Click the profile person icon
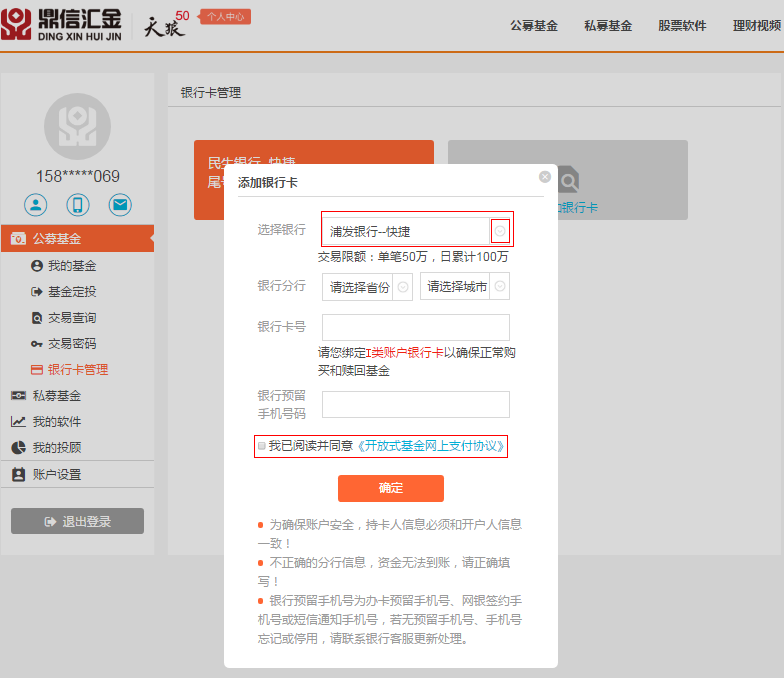This screenshot has width=784, height=678. (x=36, y=205)
